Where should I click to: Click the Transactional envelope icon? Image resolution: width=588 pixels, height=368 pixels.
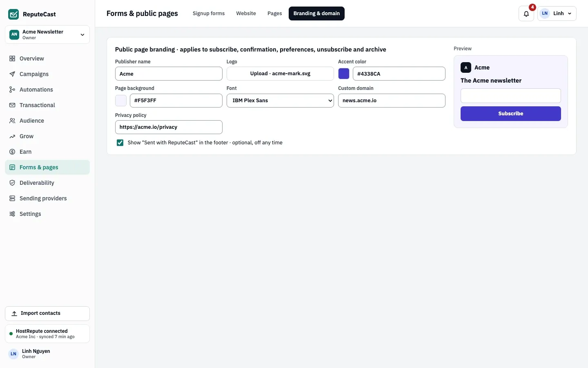pos(12,105)
